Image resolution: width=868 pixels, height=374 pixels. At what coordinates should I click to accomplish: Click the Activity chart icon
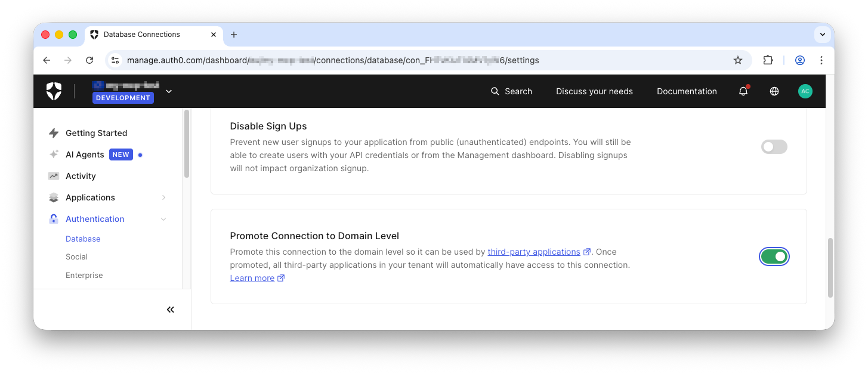pyautogui.click(x=54, y=176)
